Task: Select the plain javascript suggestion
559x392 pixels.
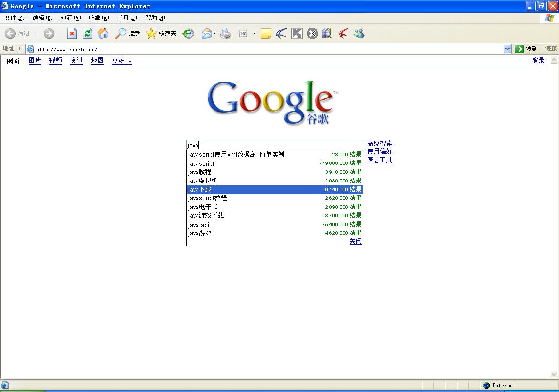Action: point(275,163)
